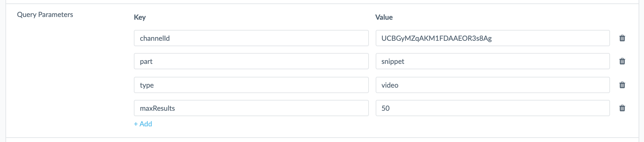The image size is (644, 142).
Task: Click the Query Parameters section label
Action: click(45, 15)
